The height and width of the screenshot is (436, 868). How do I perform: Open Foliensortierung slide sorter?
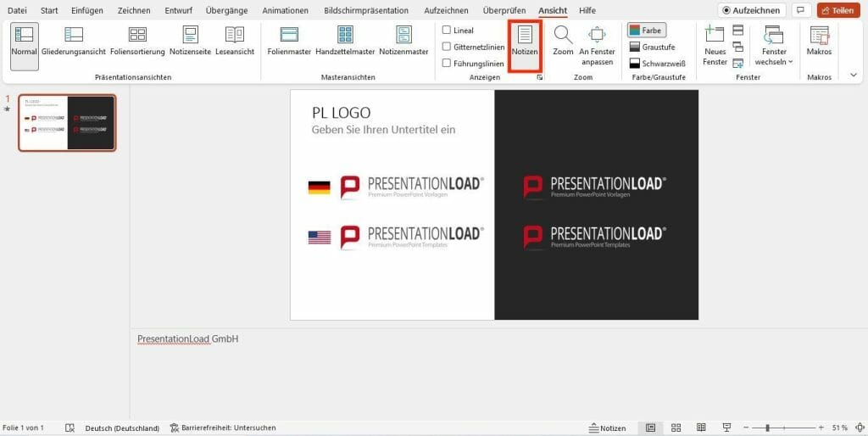coord(137,42)
